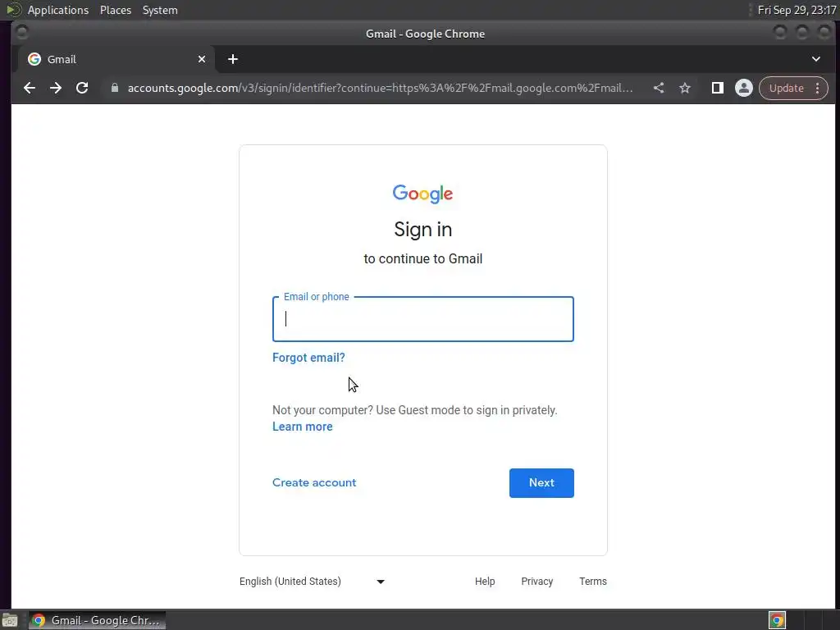Open the Help footer link
The height and width of the screenshot is (630, 840).
point(485,582)
